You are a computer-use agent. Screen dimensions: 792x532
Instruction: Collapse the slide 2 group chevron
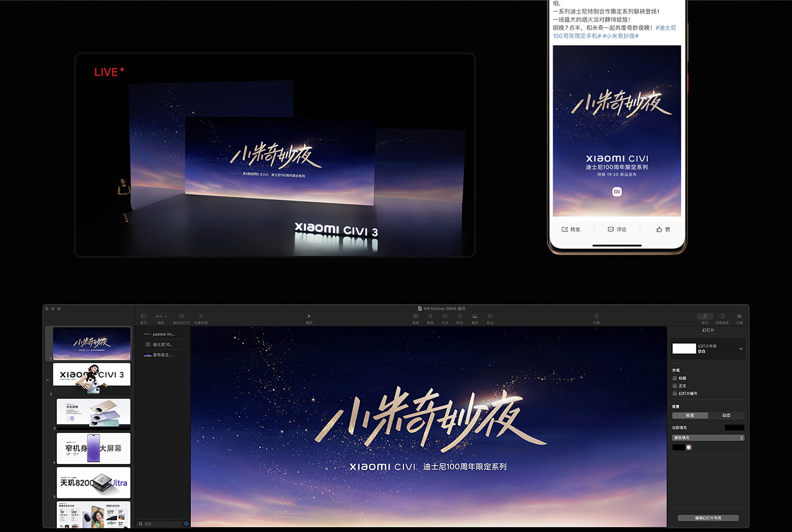point(48,379)
